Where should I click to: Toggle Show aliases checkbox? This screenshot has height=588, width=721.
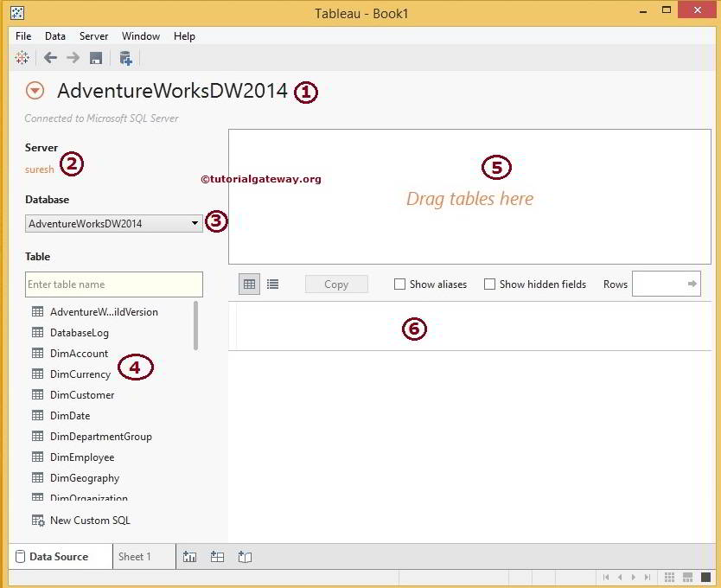399,284
